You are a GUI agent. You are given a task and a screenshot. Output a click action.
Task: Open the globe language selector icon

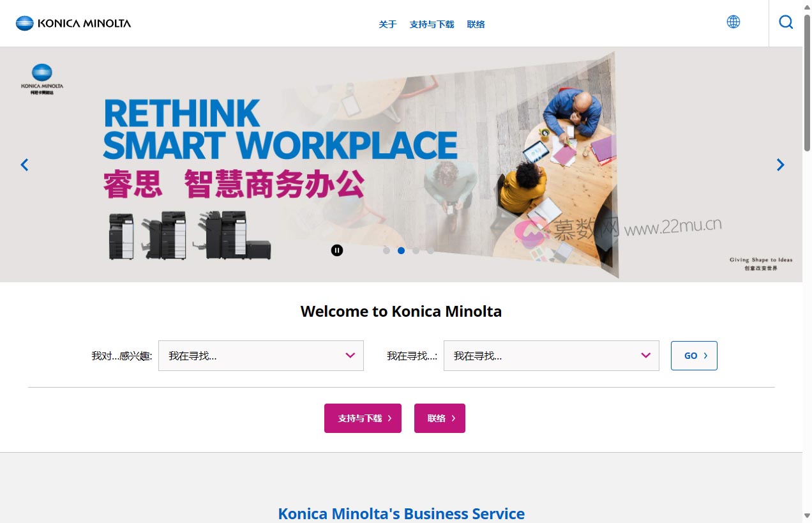click(x=733, y=22)
